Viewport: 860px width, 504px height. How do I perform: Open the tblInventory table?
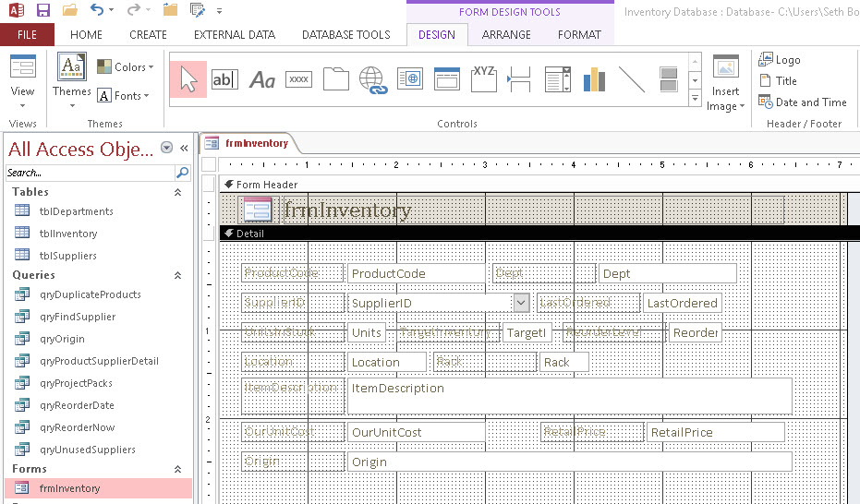[x=68, y=234]
